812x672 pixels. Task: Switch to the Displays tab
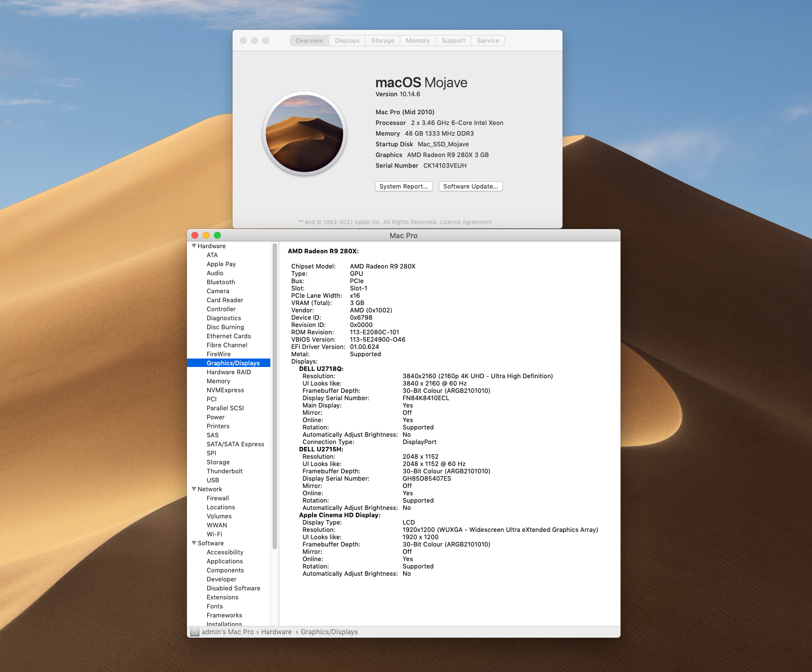pyautogui.click(x=347, y=41)
